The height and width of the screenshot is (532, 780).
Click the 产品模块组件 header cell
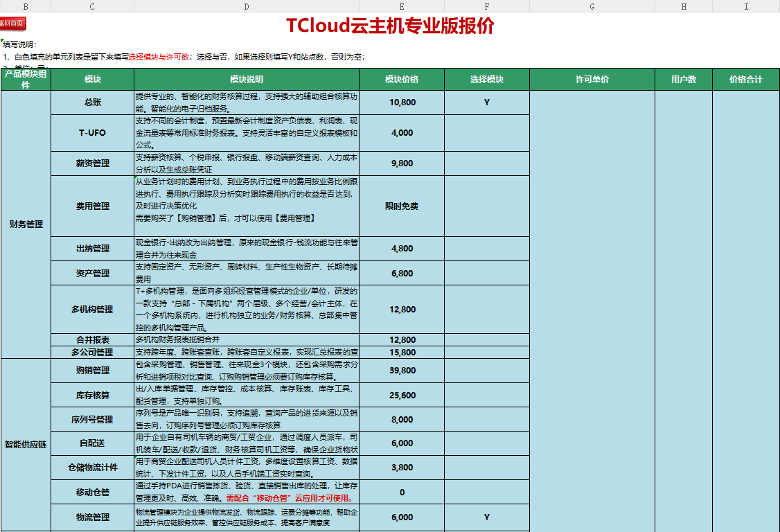click(26, 80)
